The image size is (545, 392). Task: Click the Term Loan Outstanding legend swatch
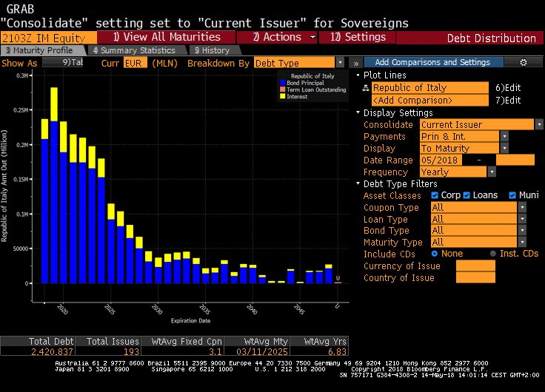tap(283, 89)
